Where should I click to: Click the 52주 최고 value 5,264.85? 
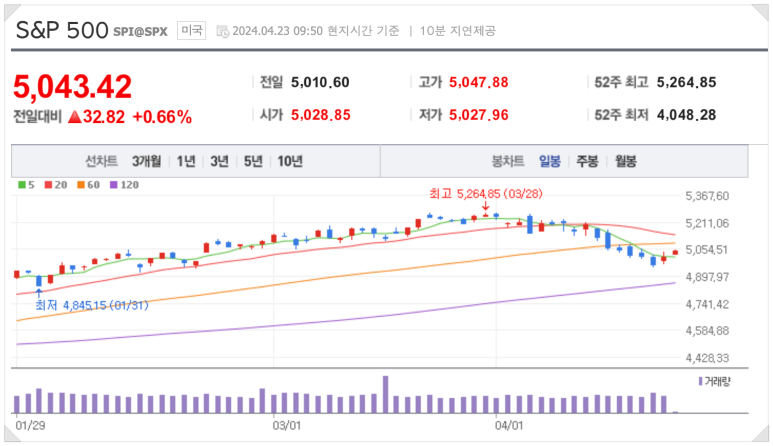(686, 82)
